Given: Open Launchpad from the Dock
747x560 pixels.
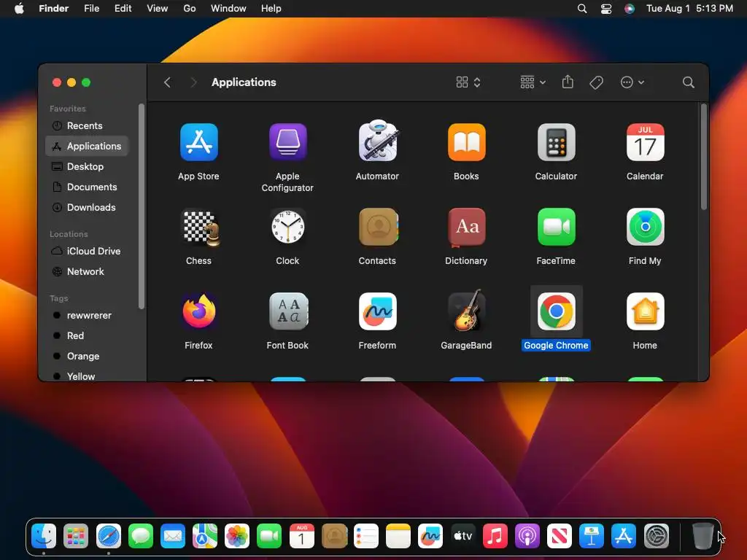Looking at the screenshot, I should pos(76,536).
